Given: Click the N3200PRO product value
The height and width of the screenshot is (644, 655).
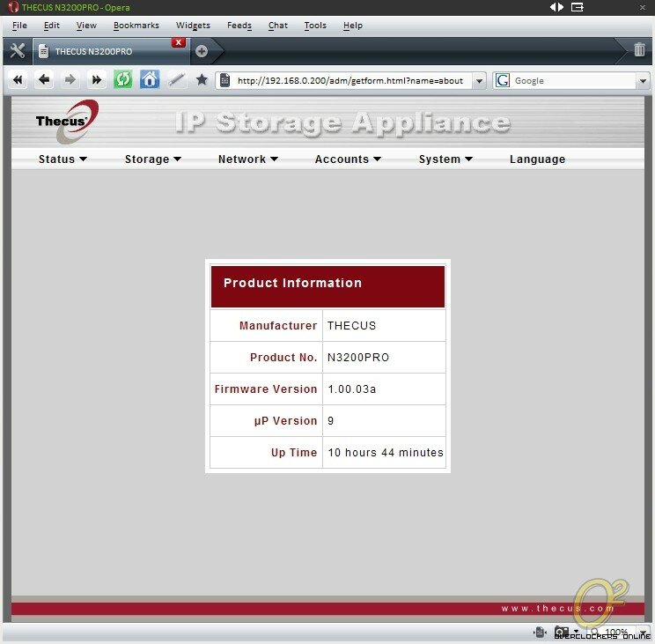Looking at the screenshot, I should click(358, 358).
